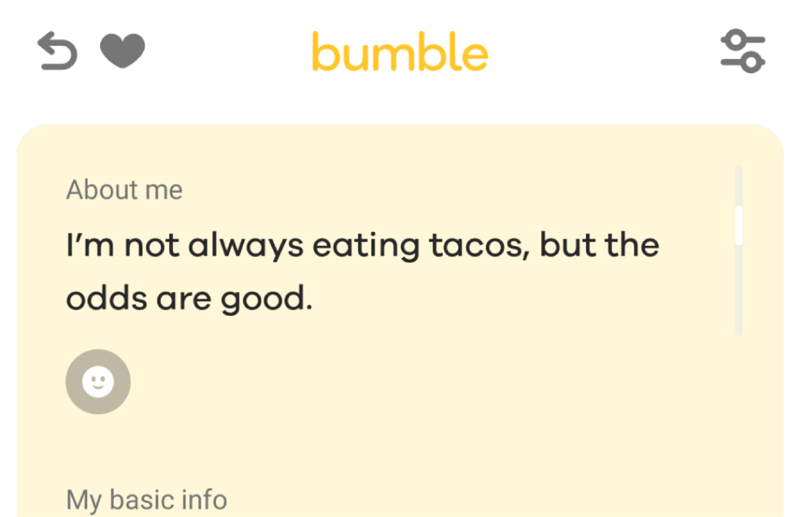Viewport: 800px width, 517px height.
Task: Open the filter sliders icon
Action: pyautogui.click(x=743, y=51)
